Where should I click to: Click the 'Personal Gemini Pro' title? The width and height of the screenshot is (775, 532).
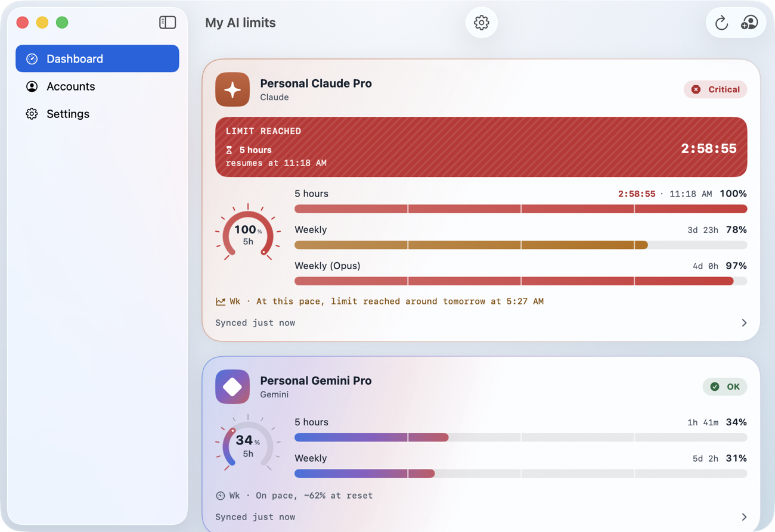point(316,381)
